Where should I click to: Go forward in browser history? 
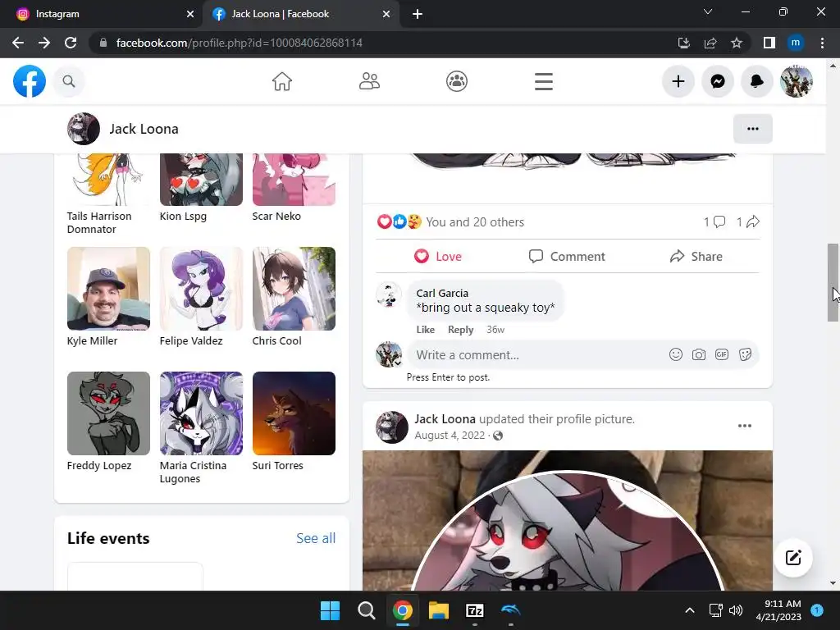click(44, 43)
